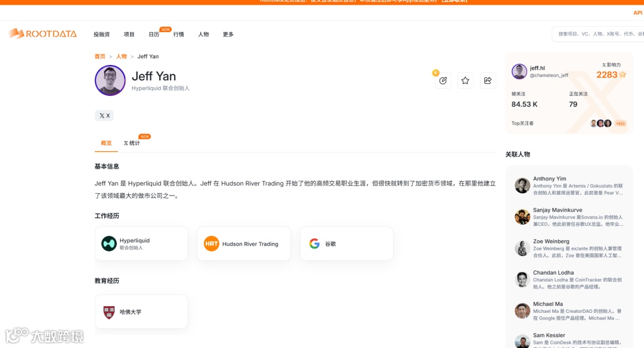Open the Hyperliquid work experience card

[x=141, y=244]
